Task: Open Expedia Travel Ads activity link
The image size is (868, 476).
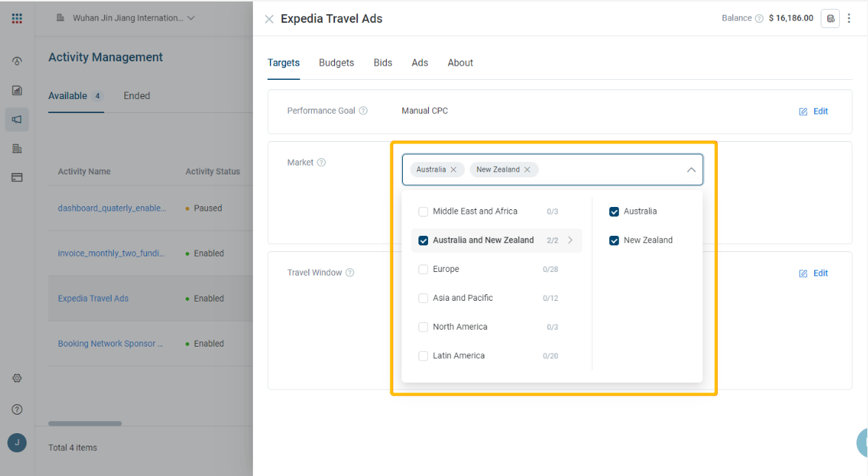Action: pos(93,299)
